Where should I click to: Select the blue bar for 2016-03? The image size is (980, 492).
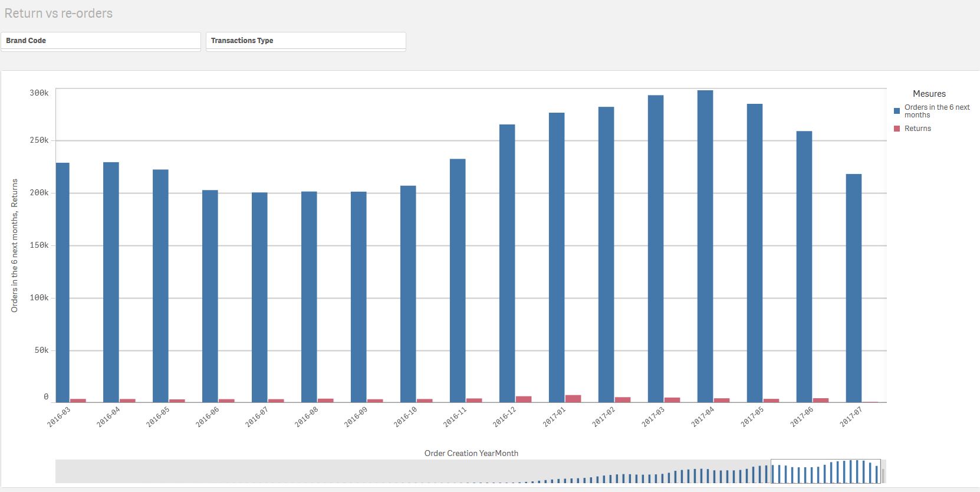(x=63, y=283)
